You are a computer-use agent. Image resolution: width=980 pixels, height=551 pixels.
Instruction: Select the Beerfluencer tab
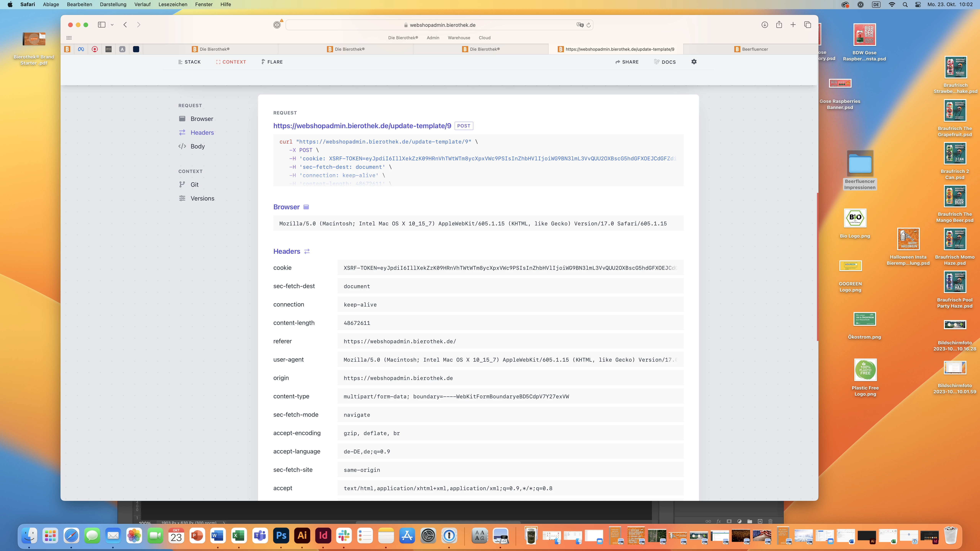point(751,49)
